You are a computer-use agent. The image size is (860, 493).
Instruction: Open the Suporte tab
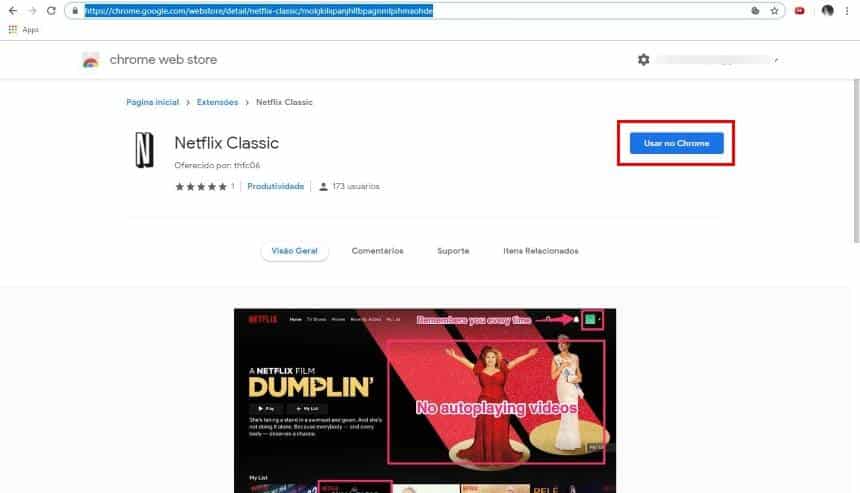tap(453, 251)
